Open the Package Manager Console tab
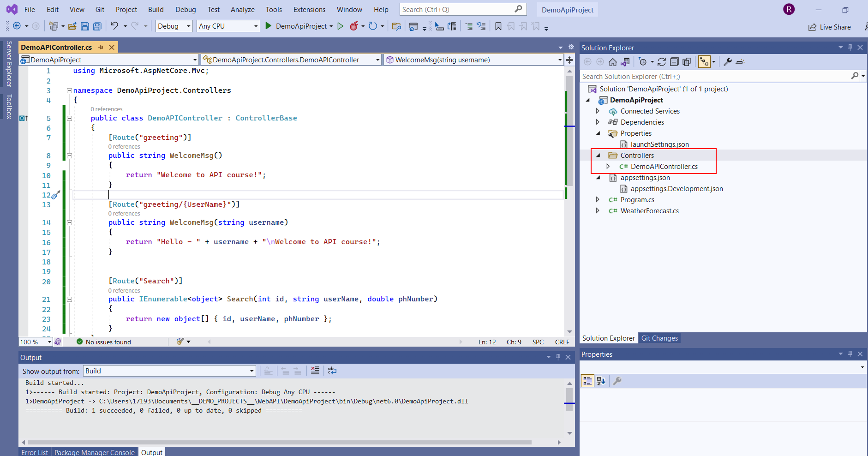This screenshot has width=868, height=456. [95, 452]
